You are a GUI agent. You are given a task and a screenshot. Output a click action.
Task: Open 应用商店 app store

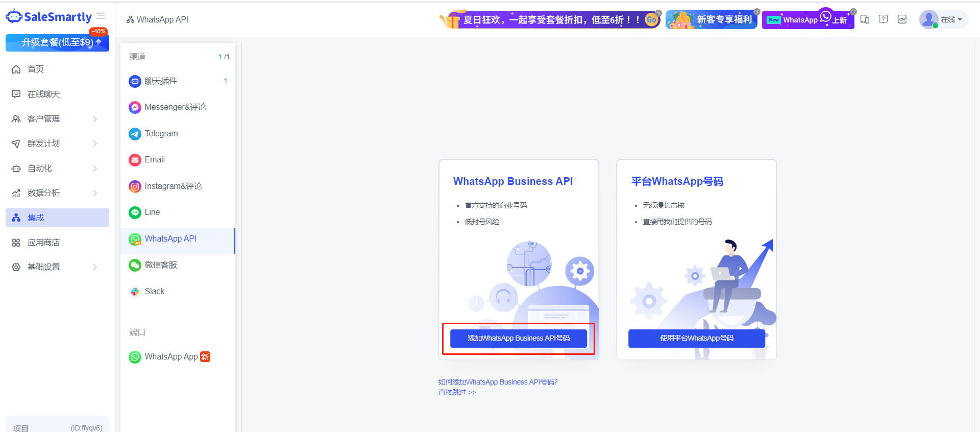point(44,243)
